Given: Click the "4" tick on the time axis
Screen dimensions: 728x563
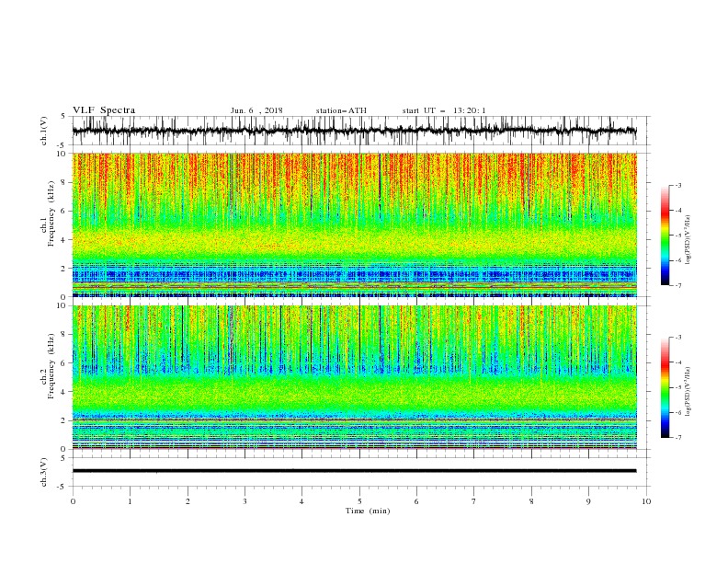Looking at the screenshot, I should tap(301, 501).
